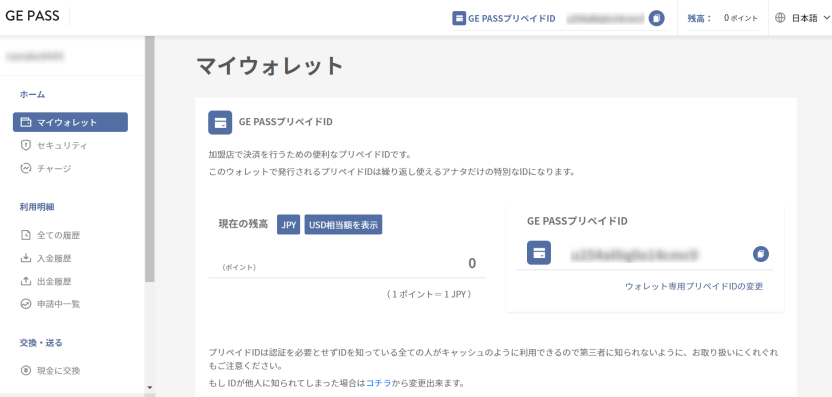The image size is (832, 397).
Task: Click the document icon next to 全ての履歴
Action: pos(25,235)
